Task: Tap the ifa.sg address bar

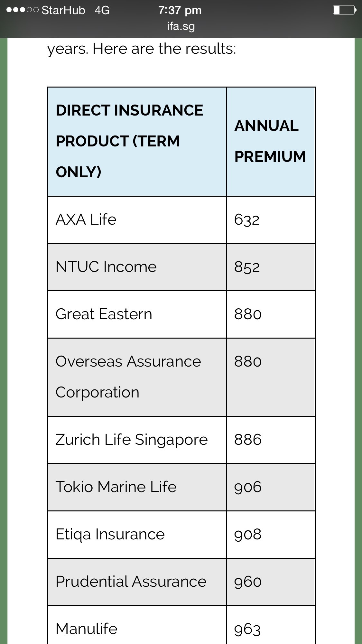Action: point(181,26)
